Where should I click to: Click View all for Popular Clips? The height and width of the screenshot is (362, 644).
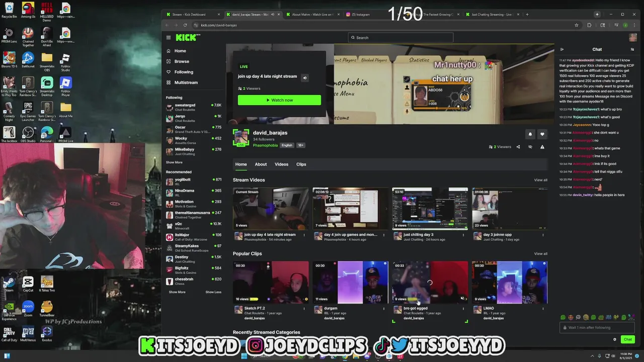(540, 254)
